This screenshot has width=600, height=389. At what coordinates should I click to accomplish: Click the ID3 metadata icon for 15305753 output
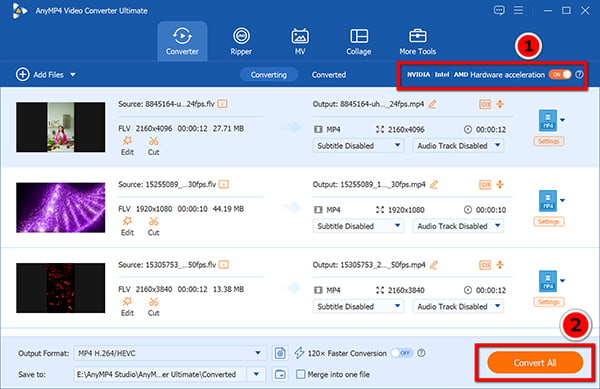(485, 265)
